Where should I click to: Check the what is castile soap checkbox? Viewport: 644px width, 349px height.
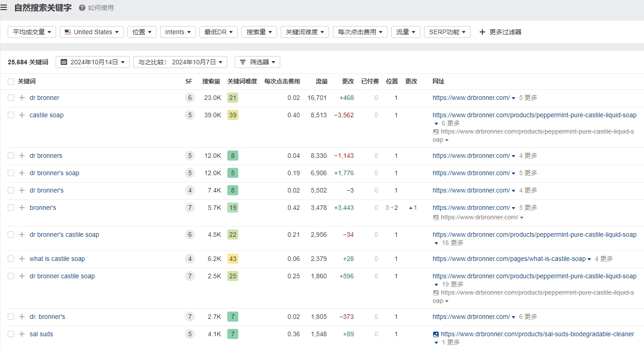pos(11,259)
